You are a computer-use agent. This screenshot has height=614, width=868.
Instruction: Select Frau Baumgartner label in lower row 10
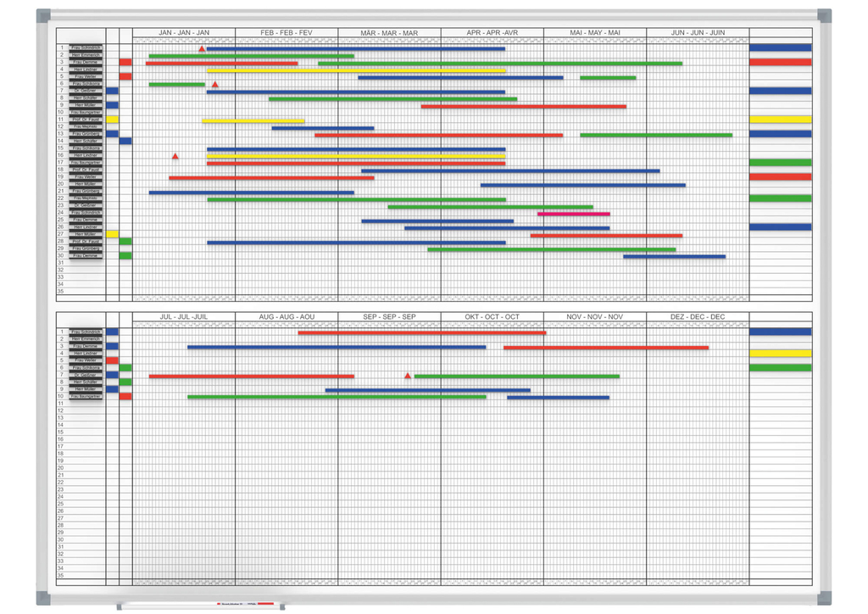pos(86,396)
